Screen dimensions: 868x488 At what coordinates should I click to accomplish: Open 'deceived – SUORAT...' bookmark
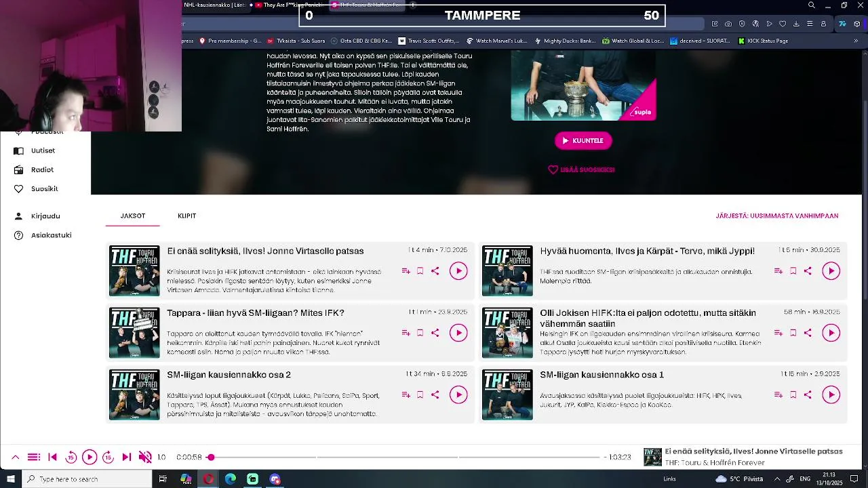[700, 41]
